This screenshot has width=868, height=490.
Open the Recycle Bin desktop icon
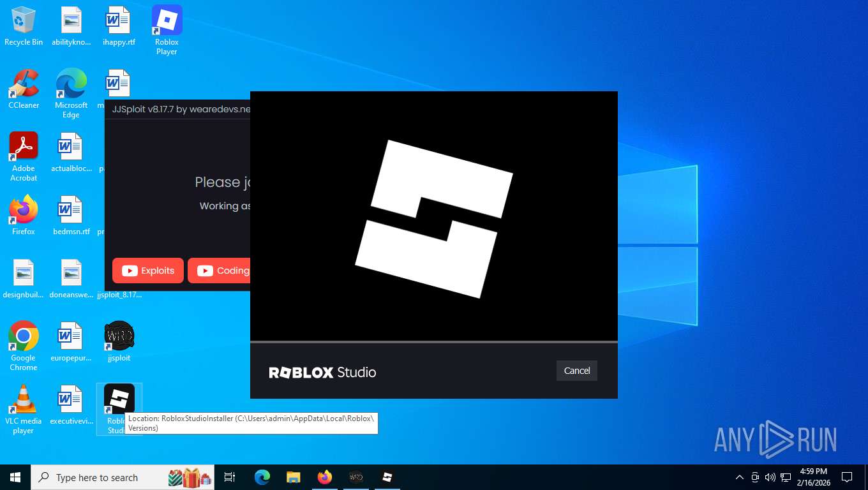click(24, 27)
